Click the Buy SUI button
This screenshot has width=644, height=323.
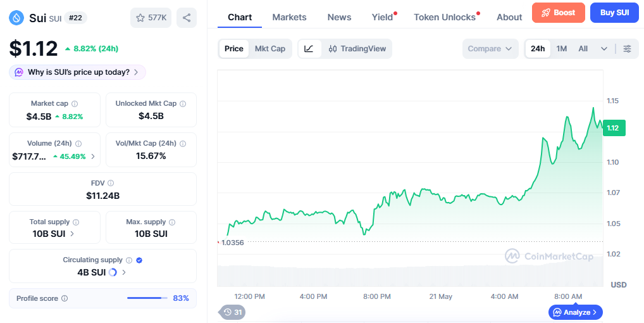pyautogui.click(x=614, y=12)
